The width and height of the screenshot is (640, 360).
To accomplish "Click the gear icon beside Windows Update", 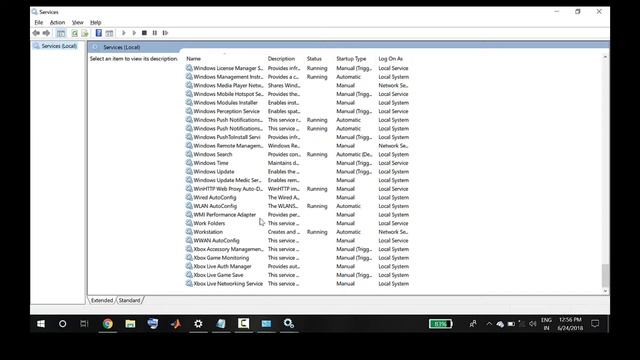I will (x=189, y=171).
